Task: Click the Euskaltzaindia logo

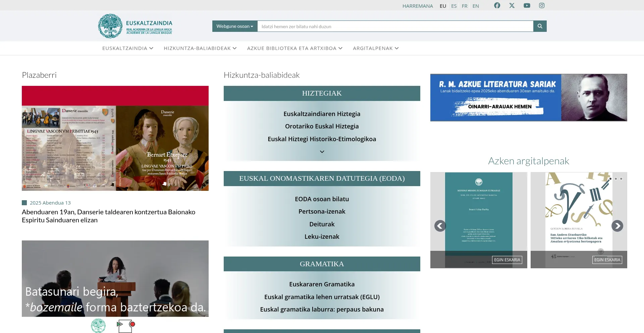Action: (x=135, y=26)
